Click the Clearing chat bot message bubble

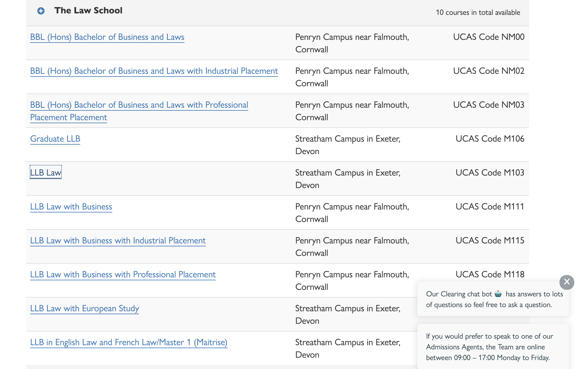[493, 299]
